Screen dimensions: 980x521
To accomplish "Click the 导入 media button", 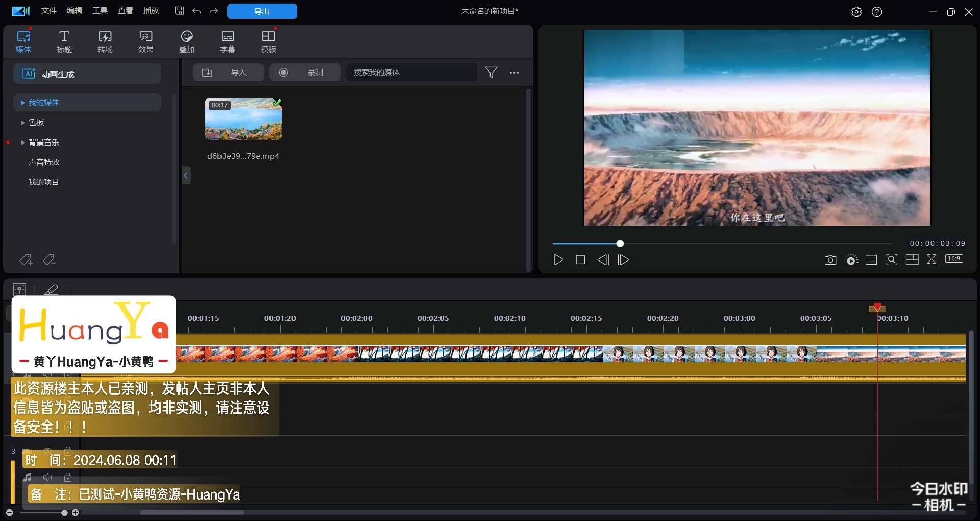I will 228,73.
